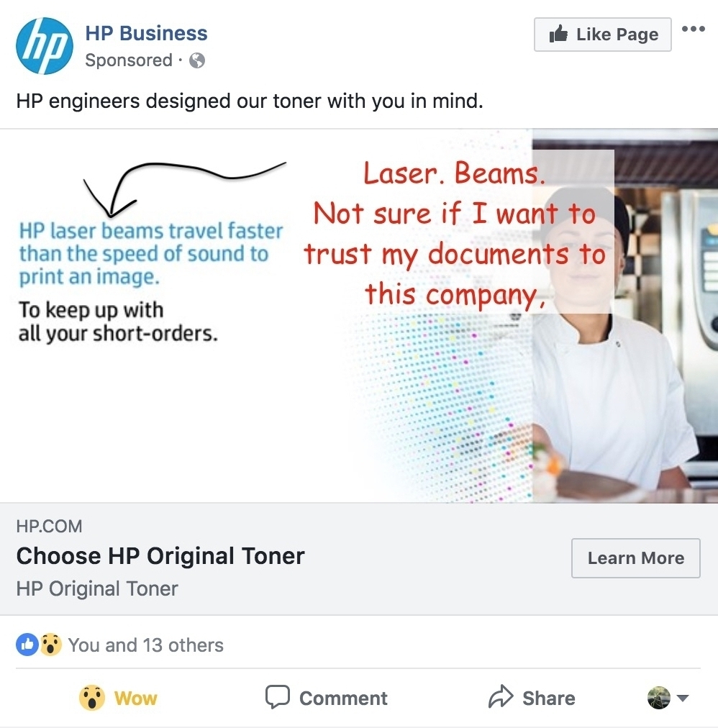718x728 pixels.
Task: Expand the profile avatar identity dropdown
Action: 668,698
